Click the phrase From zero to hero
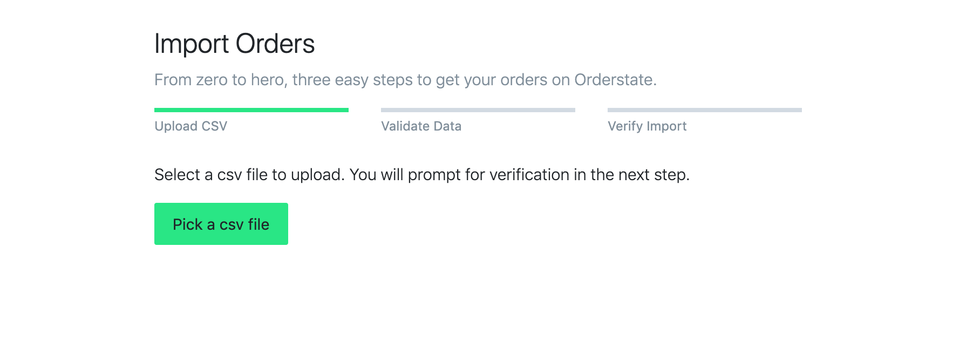 point(221,80)
